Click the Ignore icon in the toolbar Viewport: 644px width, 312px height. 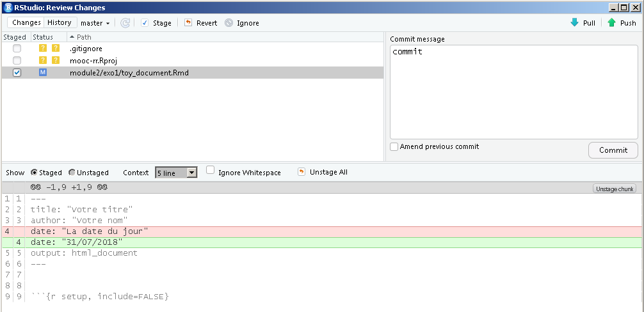(x=229, y=23)
